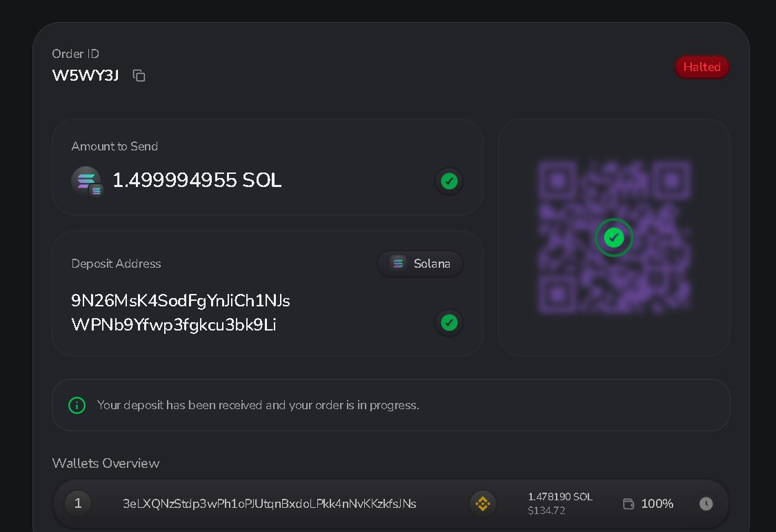This screenshot has width=776, height=532.
Task: Click the wallet icon beside 100%
Action: (628, 504)
